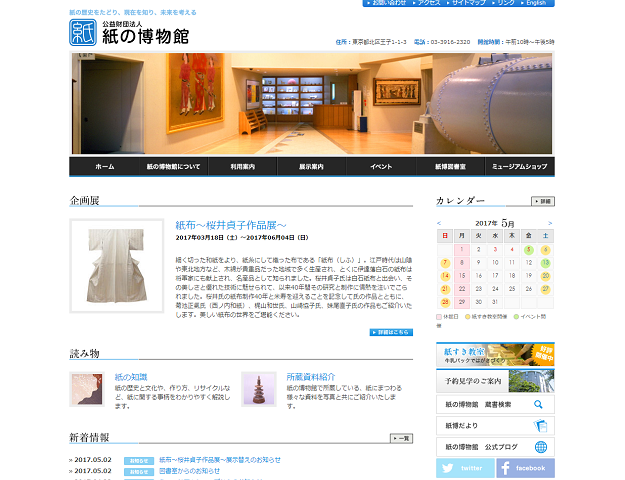Open the 紙の博物館 公式ブログ text link

pos(481,447)
